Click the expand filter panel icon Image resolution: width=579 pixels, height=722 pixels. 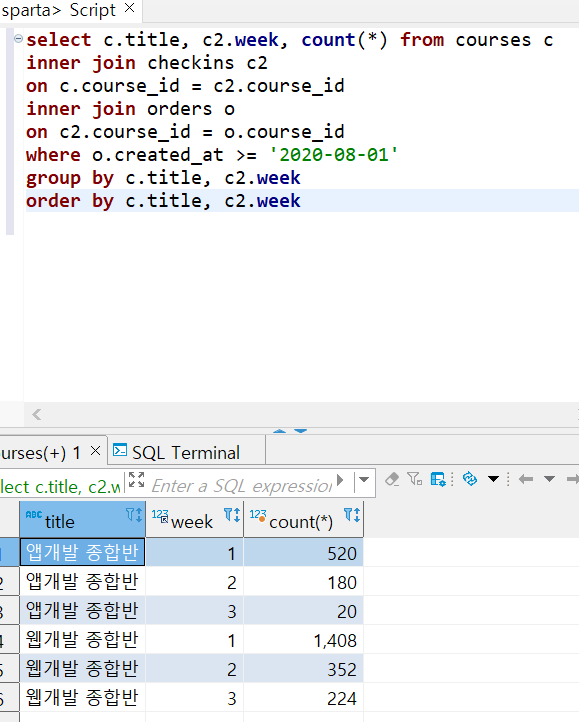[136, 480]
